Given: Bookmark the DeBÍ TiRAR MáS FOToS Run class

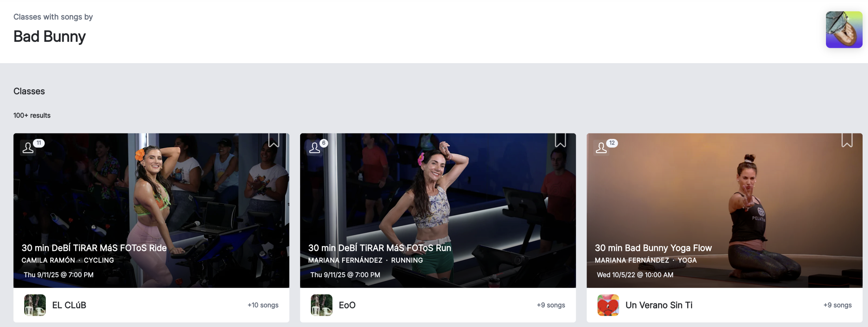Looking at the screenshot, I should point(560,140).
